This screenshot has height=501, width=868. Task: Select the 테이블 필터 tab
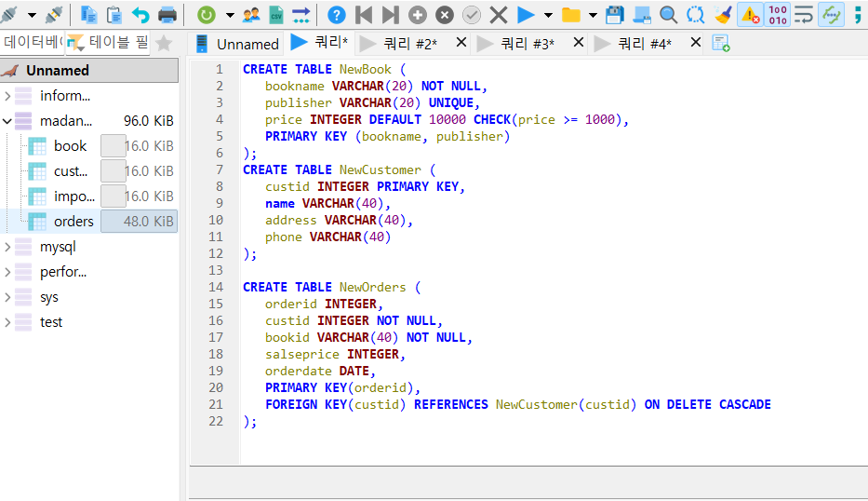pos(108,42)
